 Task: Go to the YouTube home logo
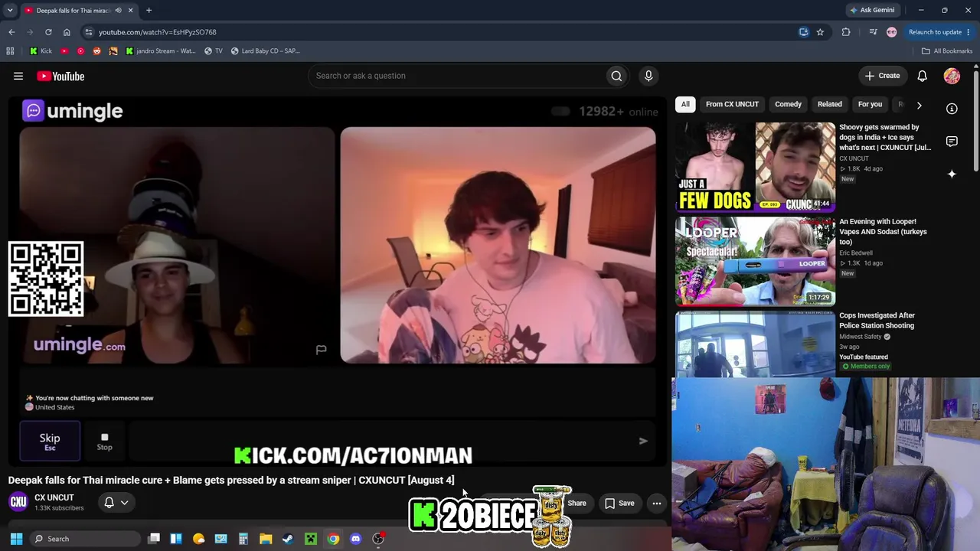(x=60, y=76)
